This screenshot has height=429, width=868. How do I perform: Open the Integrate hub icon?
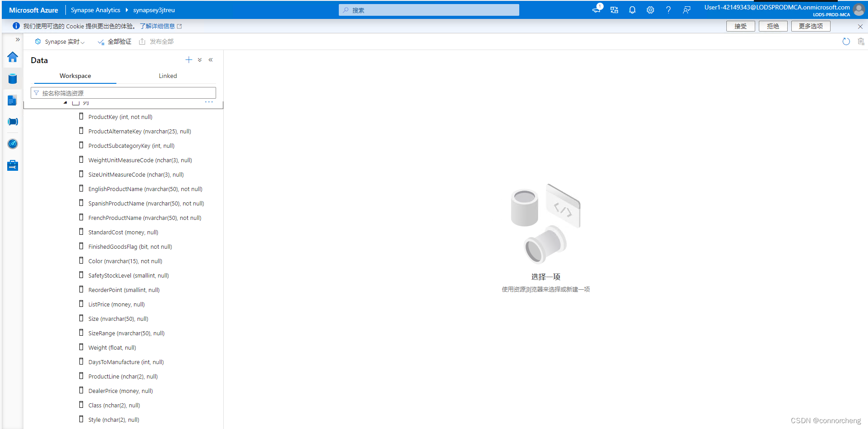tap(12, 121)
